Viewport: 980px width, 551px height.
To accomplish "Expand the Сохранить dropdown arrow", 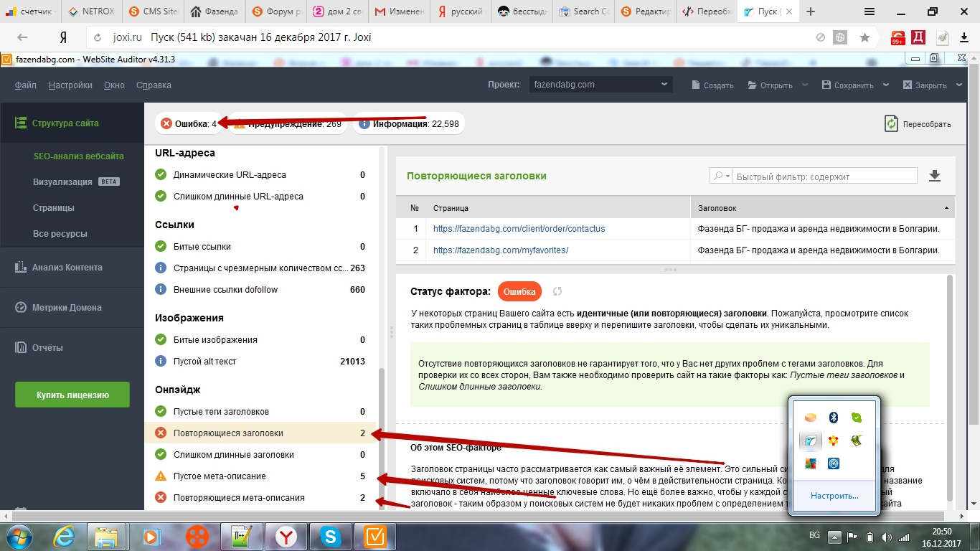I will tap(886, 85).
